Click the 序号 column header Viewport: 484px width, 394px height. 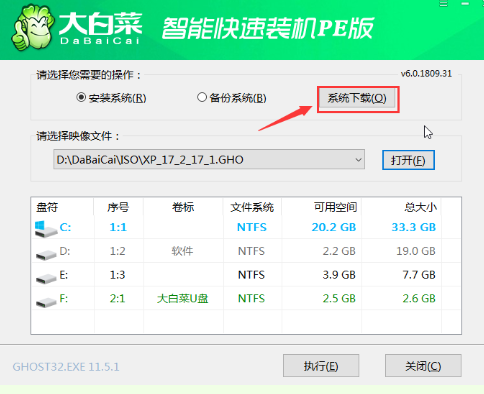tap(118, 207)
